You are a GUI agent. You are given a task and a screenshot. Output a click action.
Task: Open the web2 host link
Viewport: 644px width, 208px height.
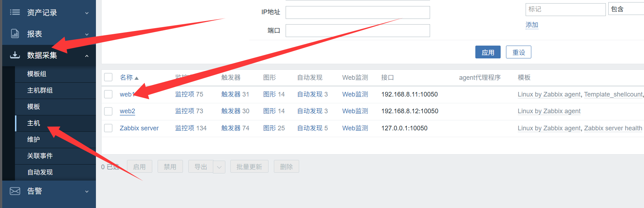click(x=127, y=111)
